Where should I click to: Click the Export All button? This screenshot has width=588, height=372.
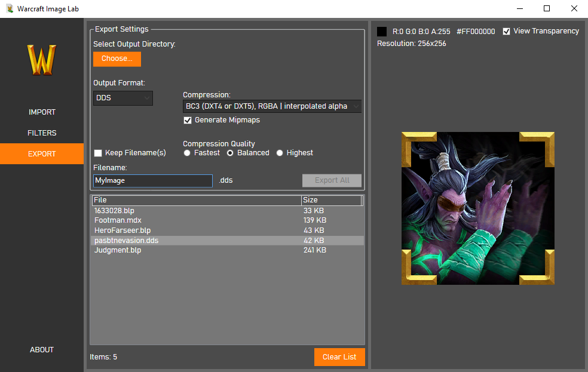click(332, 180)
